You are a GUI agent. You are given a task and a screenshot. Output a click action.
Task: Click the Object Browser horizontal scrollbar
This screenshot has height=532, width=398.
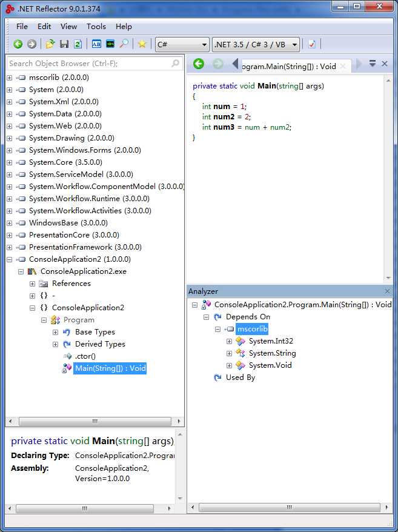pos(95,421)
